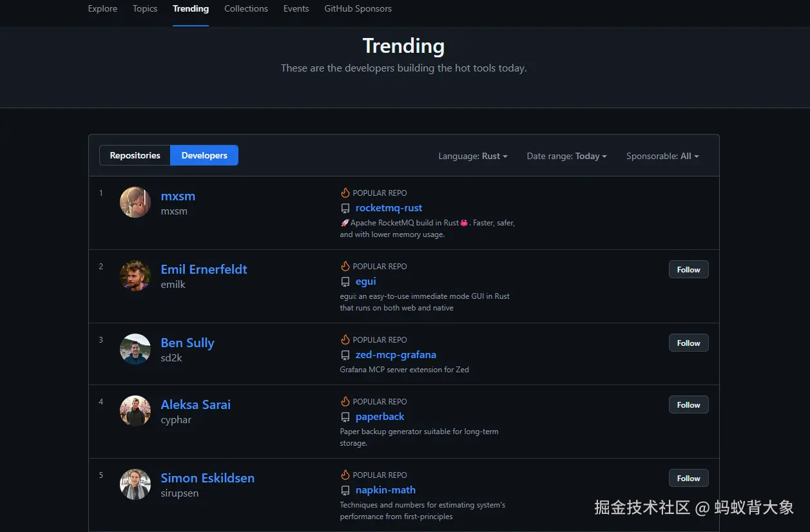Open the Sponsorable: All dropdown
Image resolution: width=810 pixels, height=532 pixels.
coord(662,156)
